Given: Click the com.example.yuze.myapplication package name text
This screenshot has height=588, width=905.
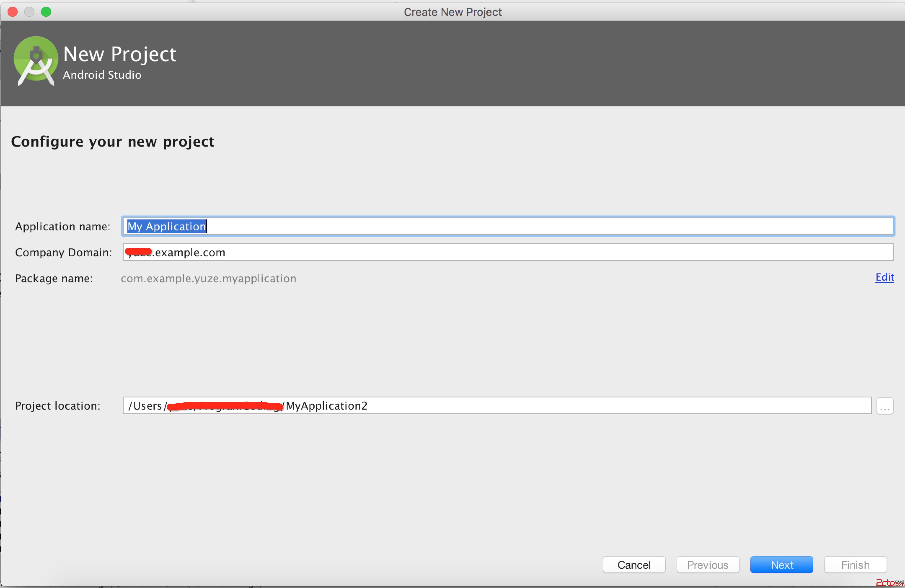Looking at the screenshot, I should [208, 279].
